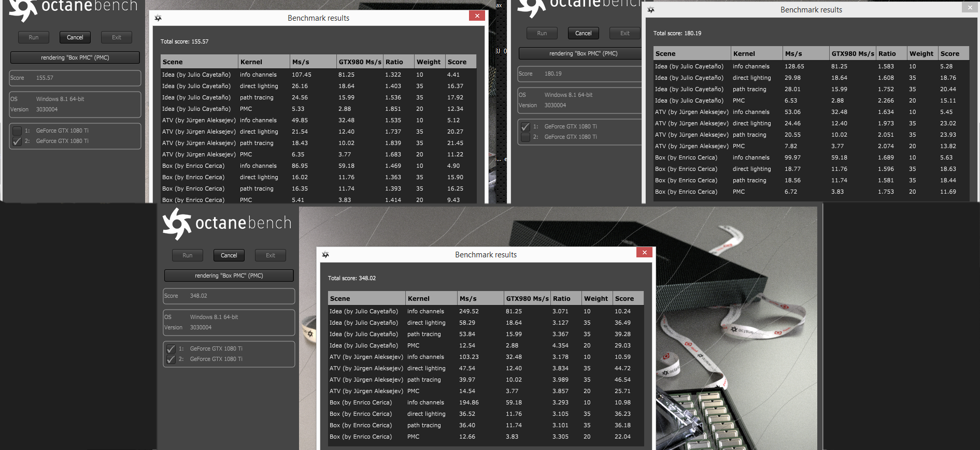Click the octanebench logo above score 348.02

click(x=227, y=223)
